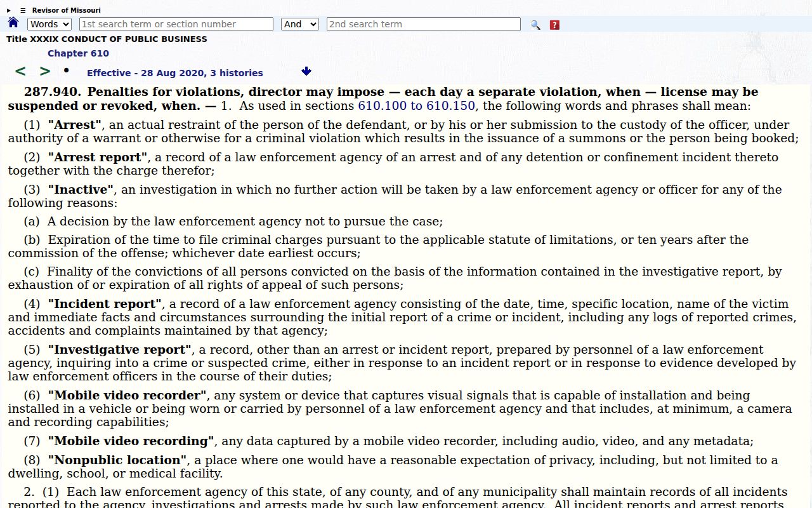Click the defined term "Arrest report"
The height and width of the screenshot is (508, 812).
tap(98, 157)
